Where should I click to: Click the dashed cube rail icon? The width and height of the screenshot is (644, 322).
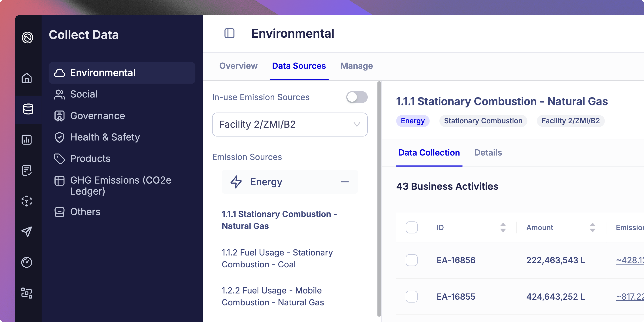click(x=27, y=201)
